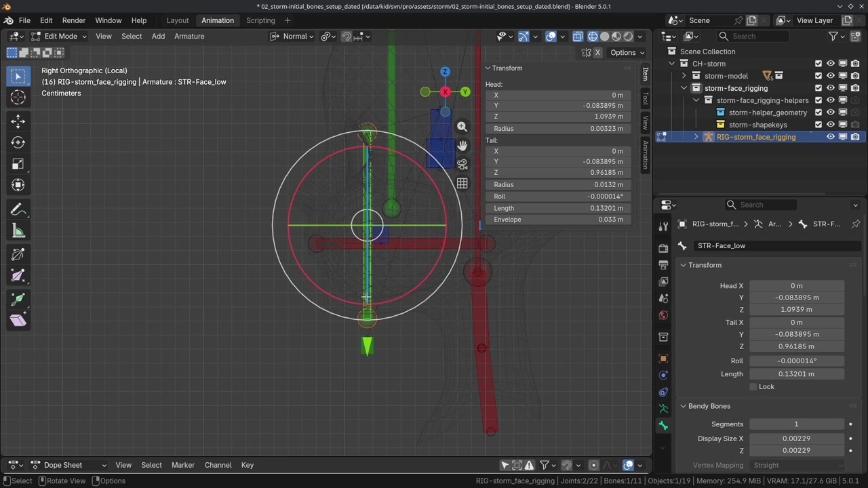Image resolution: width=868 pixels, height=488 pixels.
Task: Toggle the camera view icon
Action: pos(462,165)
